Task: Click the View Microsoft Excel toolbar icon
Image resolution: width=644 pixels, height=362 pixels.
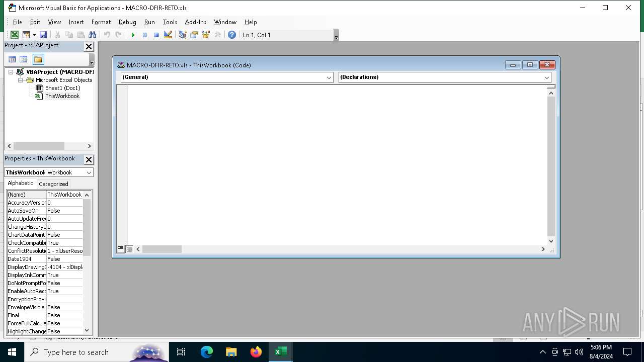Action: click(15, 35)
